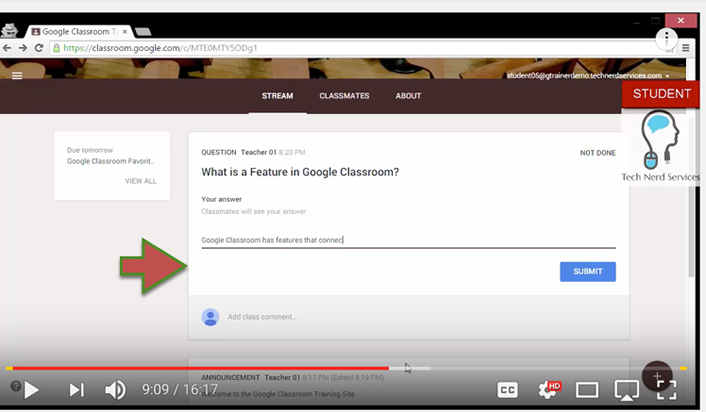The image size is (706, 412).
Task: Click the Tech Nerd Services logo
Action: coord(661,146)
